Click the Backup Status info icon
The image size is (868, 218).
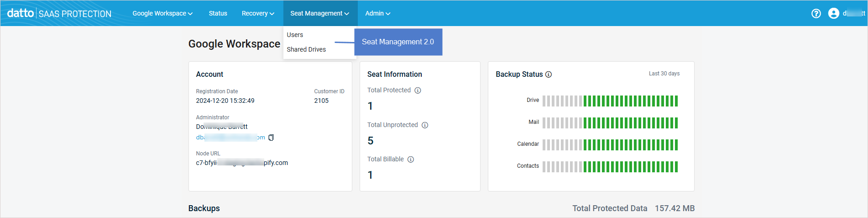pos(549,74)
